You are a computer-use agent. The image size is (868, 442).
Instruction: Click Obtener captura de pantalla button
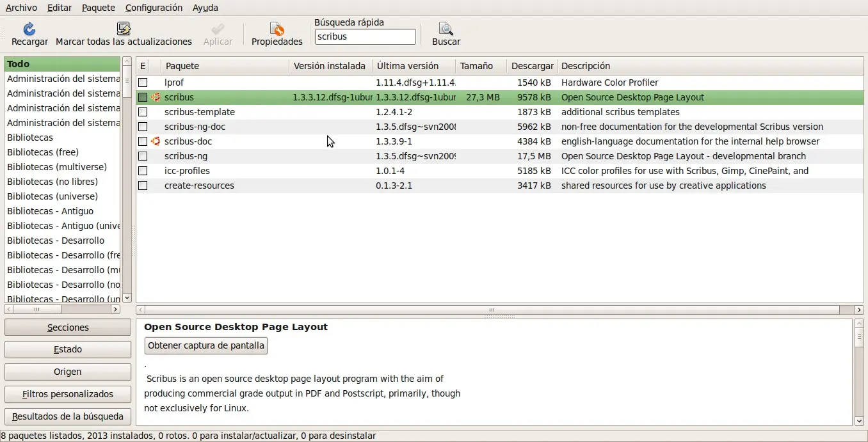(206, 346)
